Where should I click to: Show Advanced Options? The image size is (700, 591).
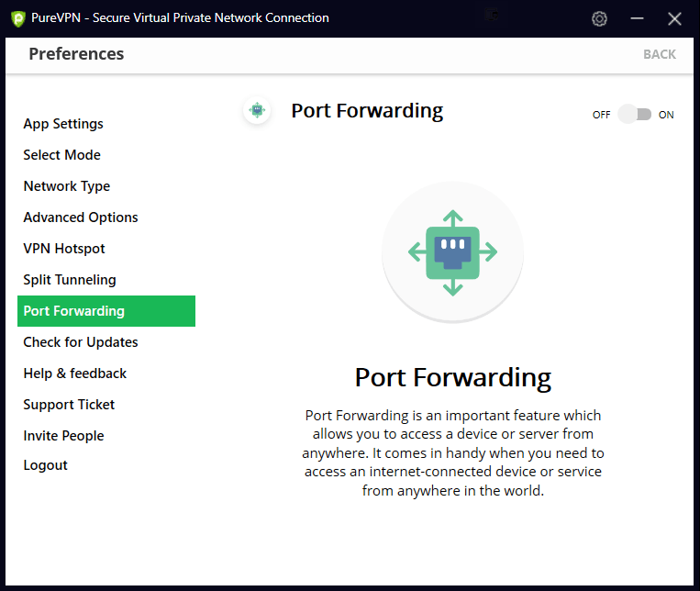coord(81,217)
